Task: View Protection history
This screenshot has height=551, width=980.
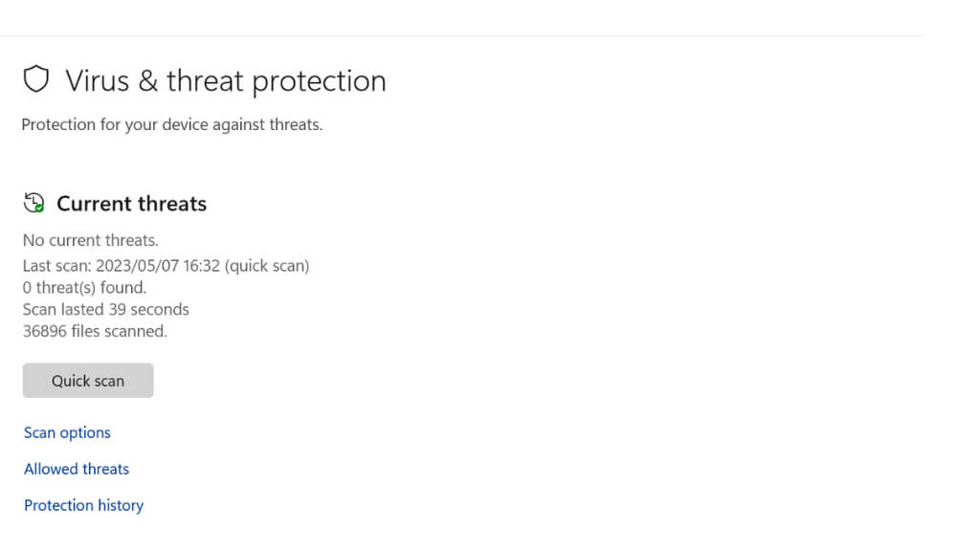Action: point(83,505)
